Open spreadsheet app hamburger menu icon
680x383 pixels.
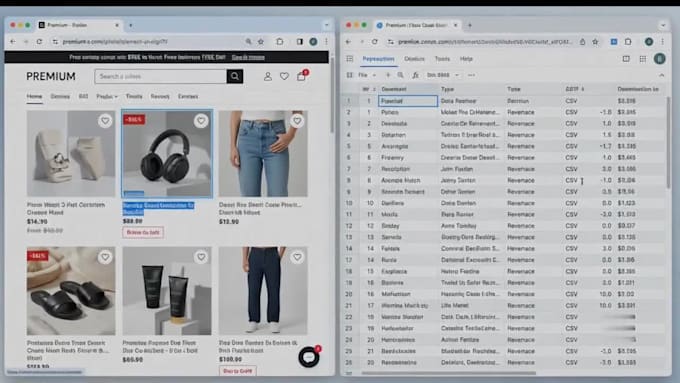350,59
